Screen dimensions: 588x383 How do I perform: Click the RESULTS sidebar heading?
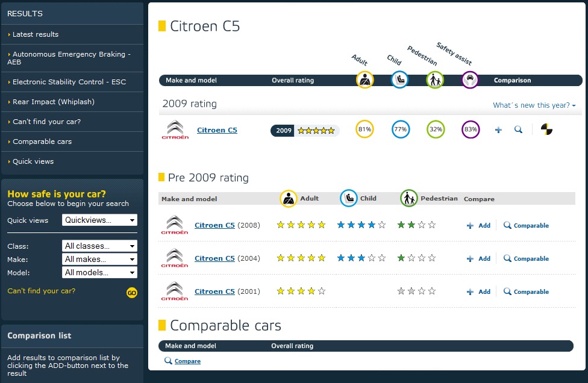coord(25,13)
